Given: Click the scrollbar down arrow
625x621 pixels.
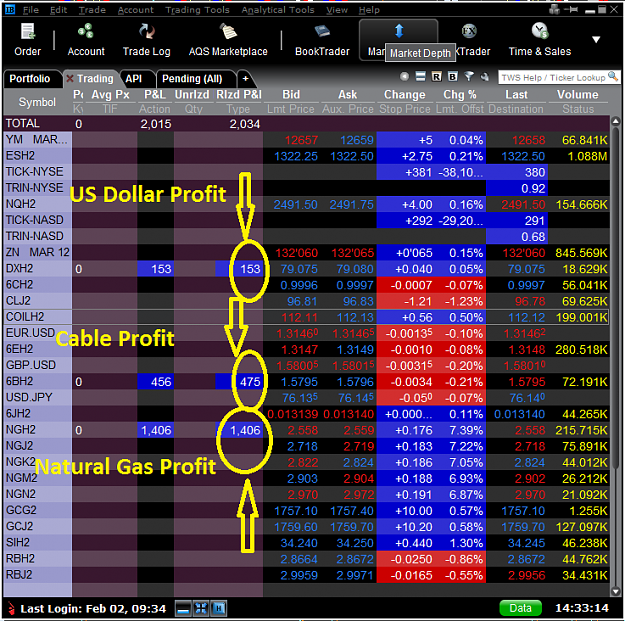Looking at the screenshot, I should [x=615, y=592].
